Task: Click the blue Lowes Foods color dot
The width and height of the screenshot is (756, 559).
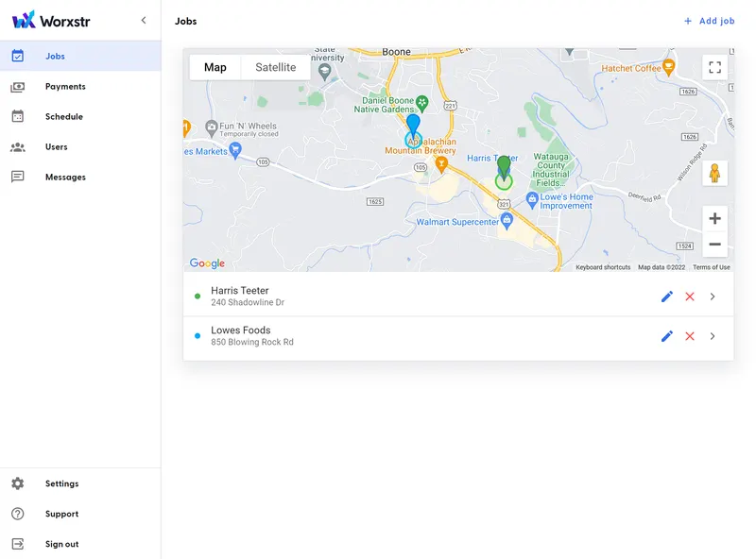Action: click(198, 336)
